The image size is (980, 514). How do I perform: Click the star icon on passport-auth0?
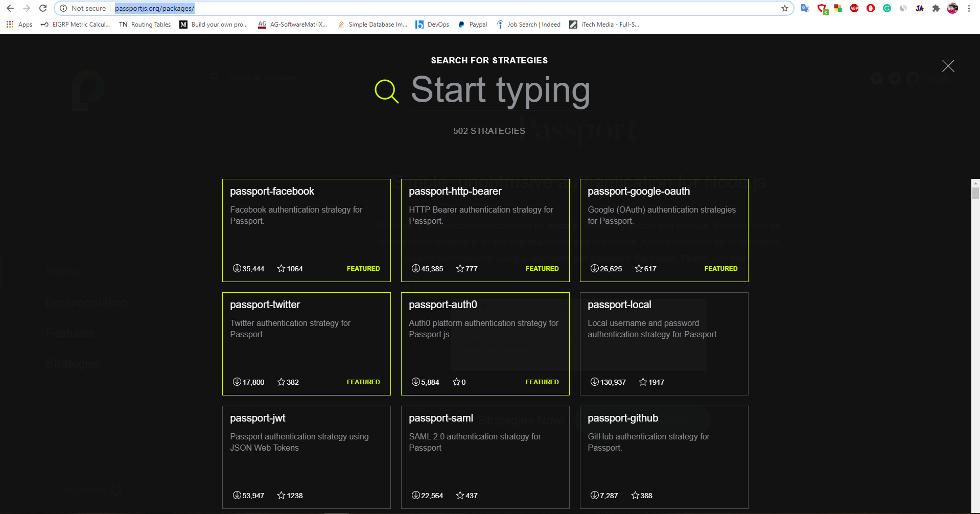point(456,382)
